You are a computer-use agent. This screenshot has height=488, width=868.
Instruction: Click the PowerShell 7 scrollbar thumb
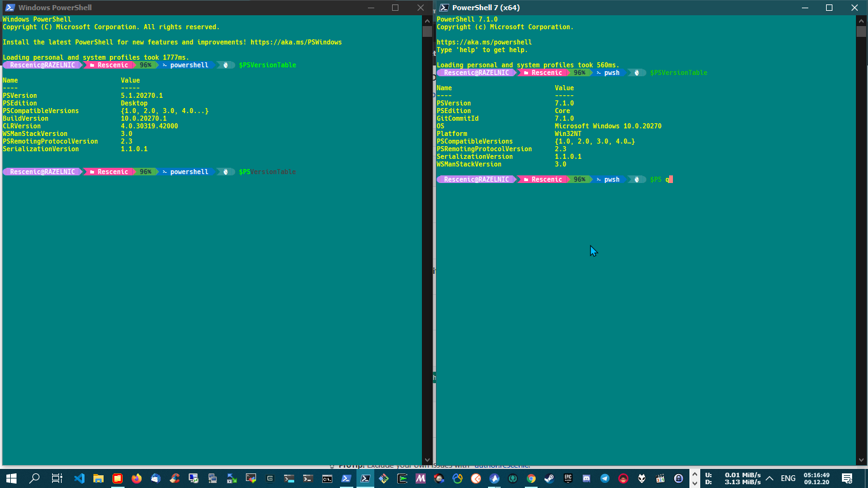(861, 32)
